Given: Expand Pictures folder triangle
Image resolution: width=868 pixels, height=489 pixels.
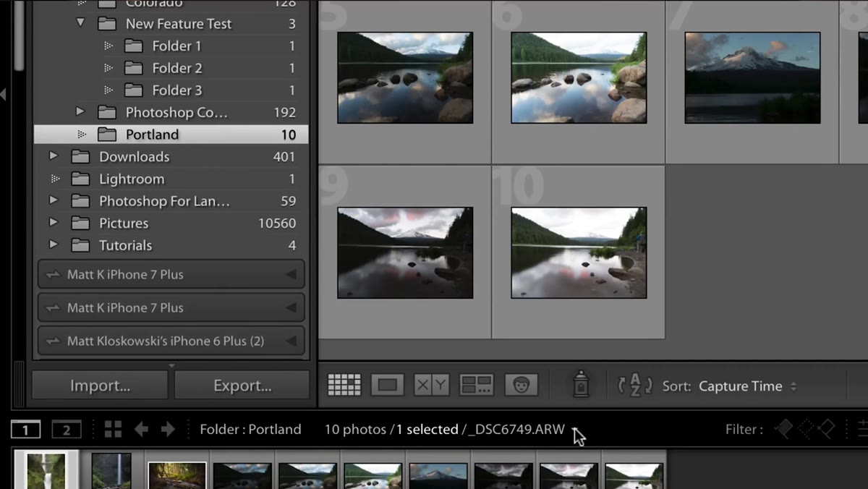Looking at the screenshot, I should (54, 223).
